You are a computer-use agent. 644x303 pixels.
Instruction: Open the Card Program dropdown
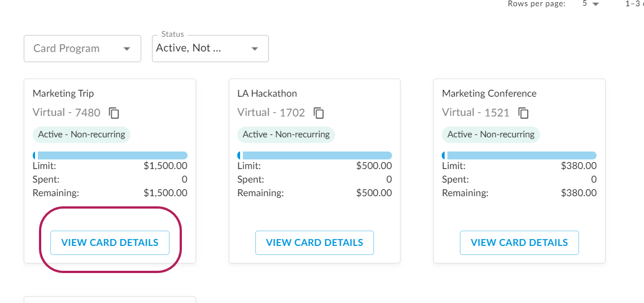[82, 49]
